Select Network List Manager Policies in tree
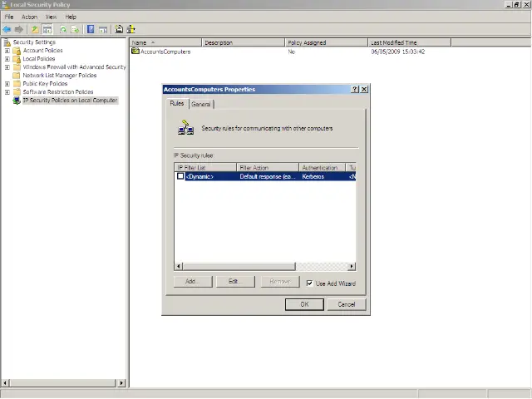The image size is (532, 399). tap(59, 76)
